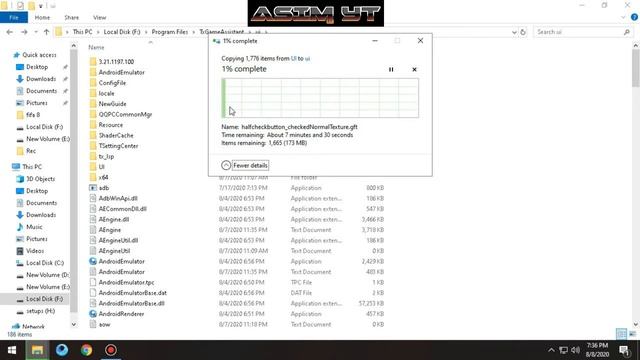
Task: Open Music under This PC
Action: tap(34, 227)
